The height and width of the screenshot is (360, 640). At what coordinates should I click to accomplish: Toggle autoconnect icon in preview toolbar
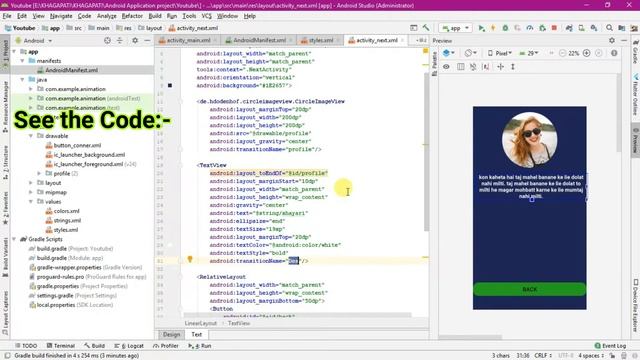473,67
